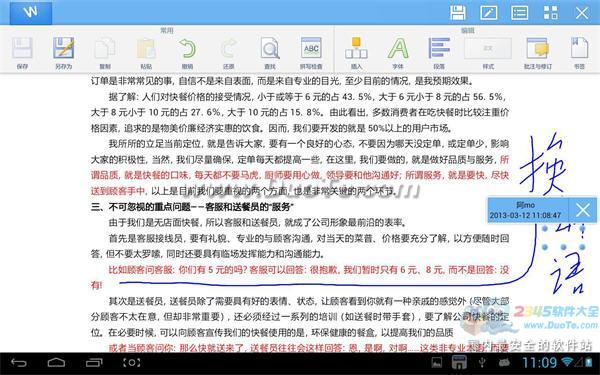
Task: Open the 书签 bookmark icon
Action: tap(579, 53)
